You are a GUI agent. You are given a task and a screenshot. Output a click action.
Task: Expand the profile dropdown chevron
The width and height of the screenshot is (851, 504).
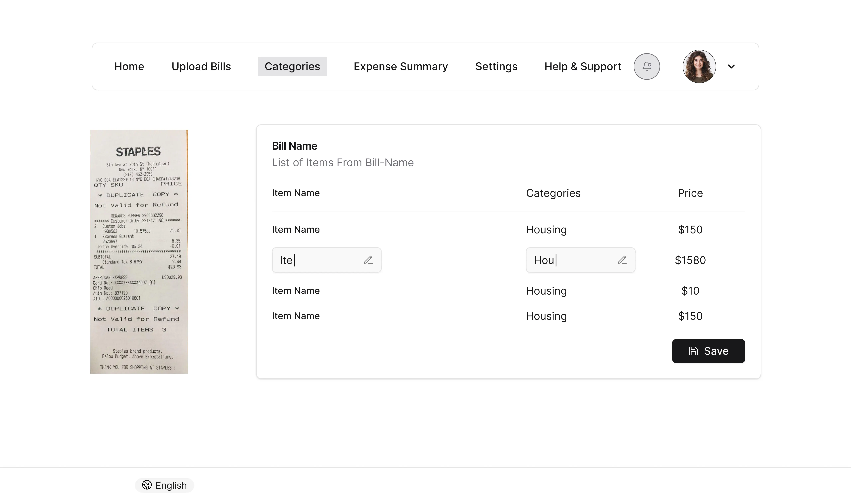(731, 66)
